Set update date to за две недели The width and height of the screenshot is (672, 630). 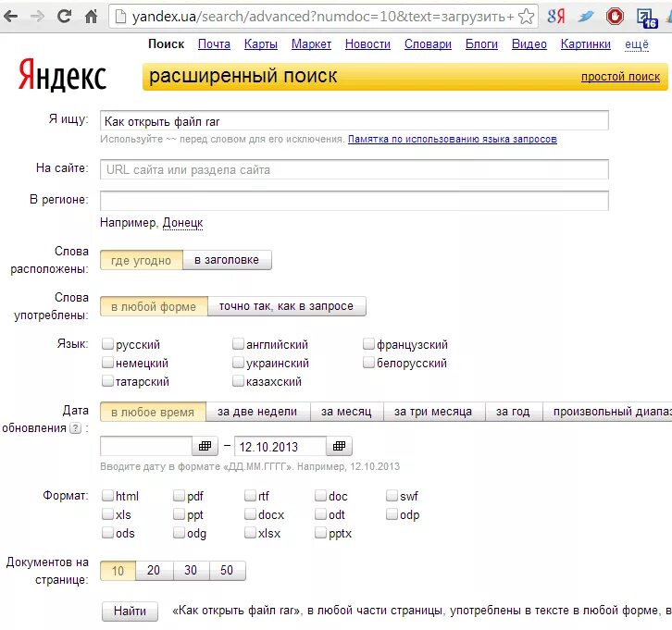257,412
